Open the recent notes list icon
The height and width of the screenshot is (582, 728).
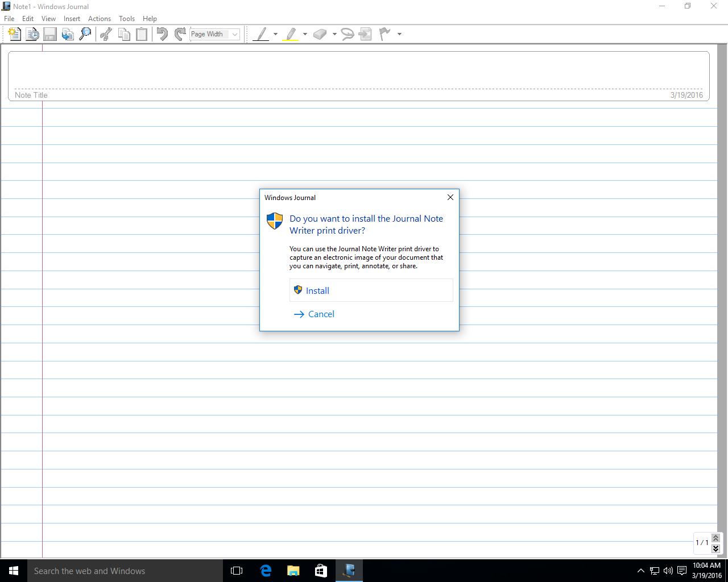(x=32, y=34)
